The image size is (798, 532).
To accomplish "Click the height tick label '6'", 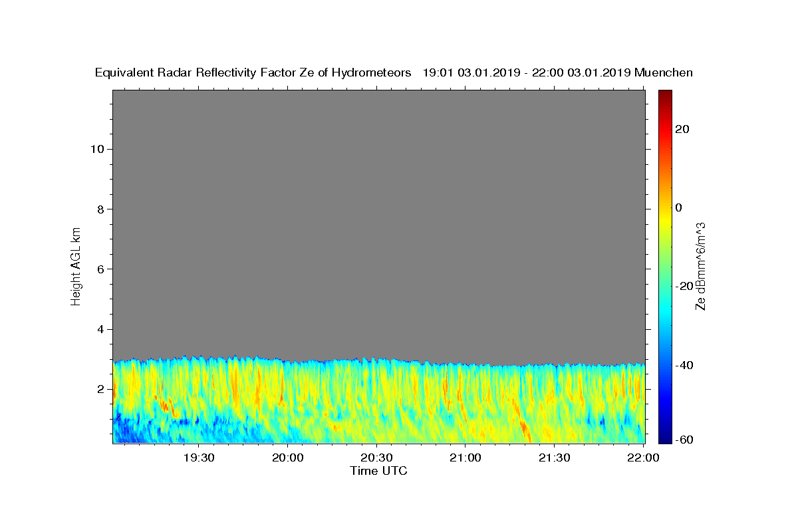I will [100, 269].
